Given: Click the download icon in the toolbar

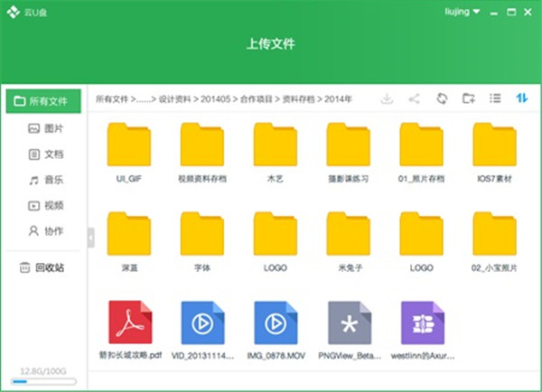Looking at the screenshot, I should pyautogui.click(x=387, y=98).
